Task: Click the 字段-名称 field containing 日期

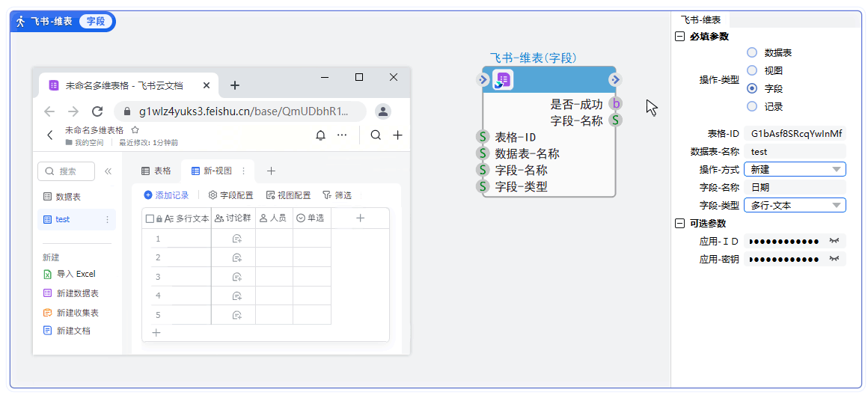Action: 795,187
